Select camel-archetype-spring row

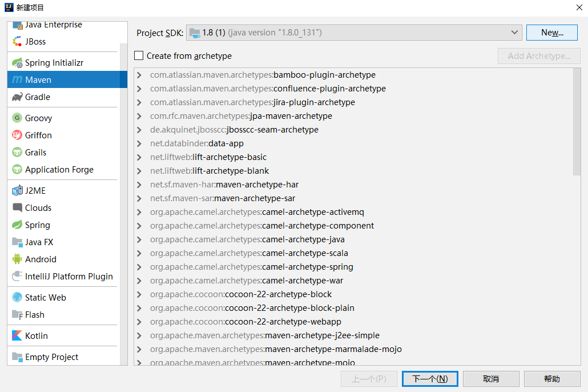click(x=353, y=267)
